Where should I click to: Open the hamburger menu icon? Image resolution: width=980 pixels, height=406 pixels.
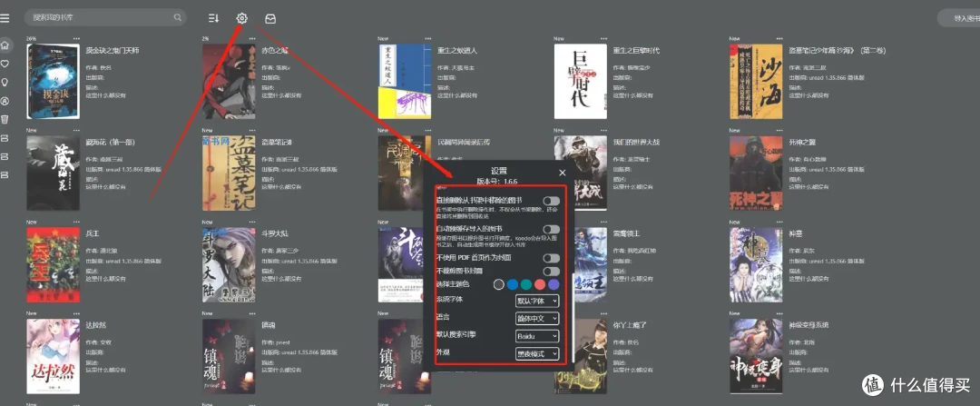[x=5, y=18]
